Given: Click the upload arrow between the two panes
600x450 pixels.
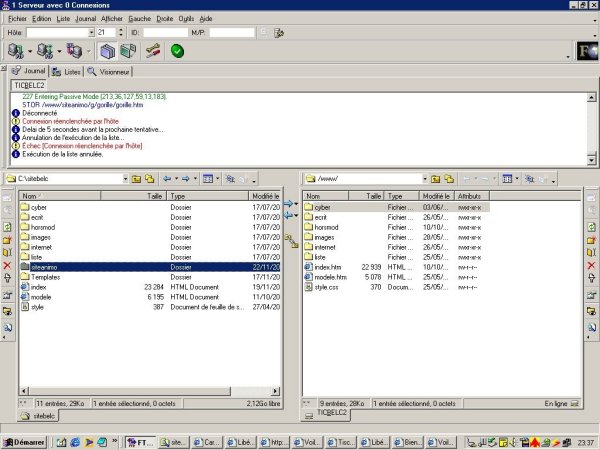Looking at the screenshot, I should tap(289, 204).
